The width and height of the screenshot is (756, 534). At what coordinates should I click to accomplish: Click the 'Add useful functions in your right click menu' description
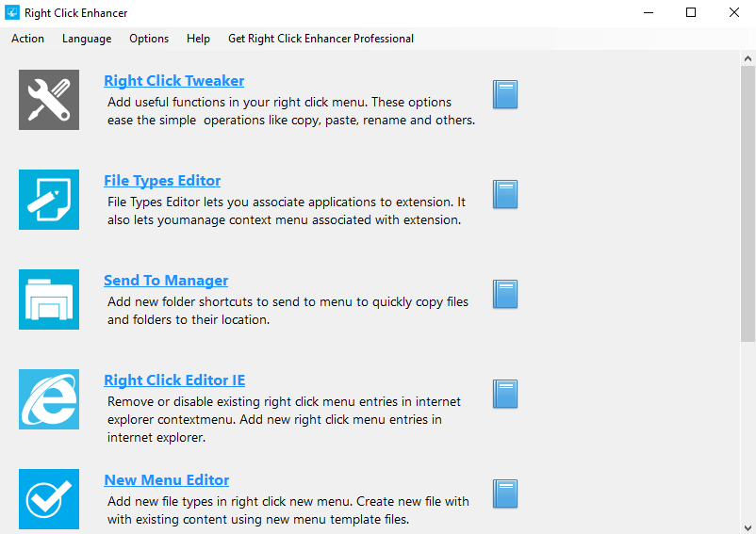pos(291,111)
